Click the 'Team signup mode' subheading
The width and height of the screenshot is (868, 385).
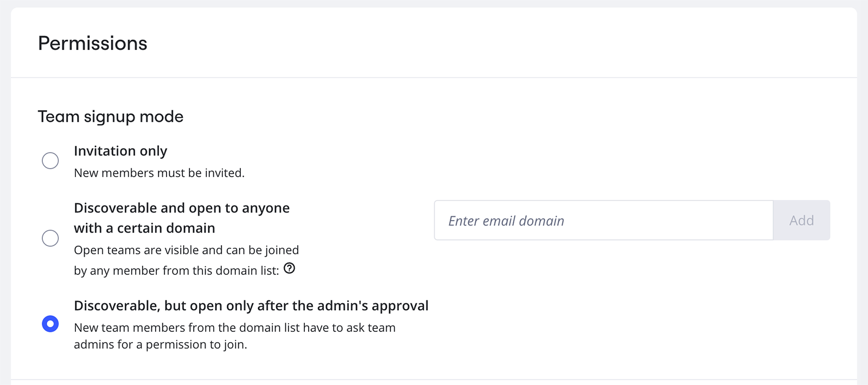110,116
